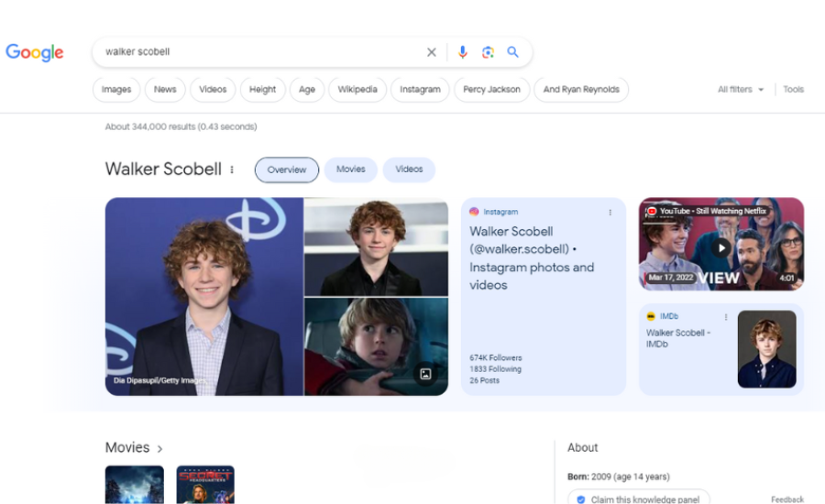825x504 pixels.
Task: Select the Percy Jackson suggestion chip
Action: pos(491,90)
